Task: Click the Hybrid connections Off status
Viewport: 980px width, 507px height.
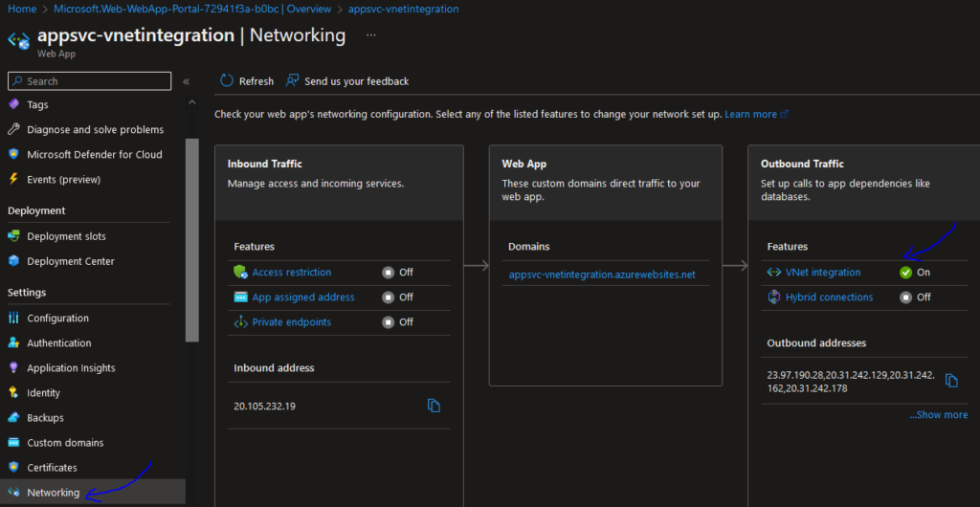Action: 915,298
